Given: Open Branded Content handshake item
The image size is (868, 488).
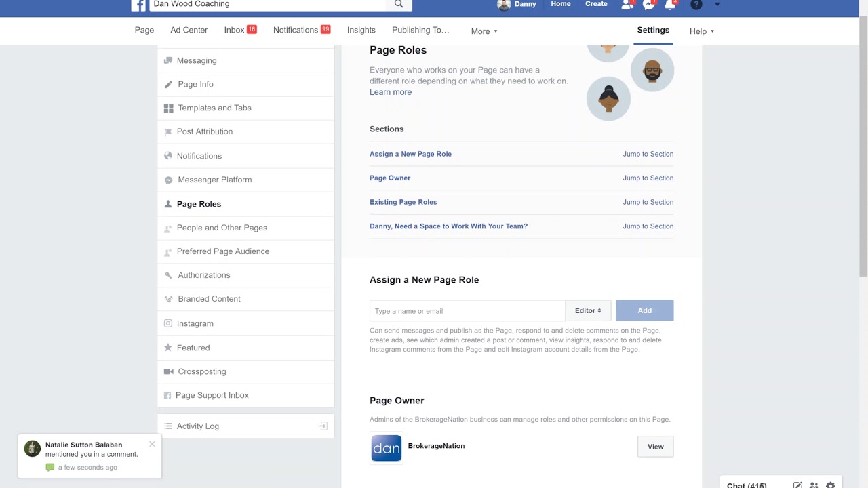Looking at the screenshot, I should [x=245, y=299].
